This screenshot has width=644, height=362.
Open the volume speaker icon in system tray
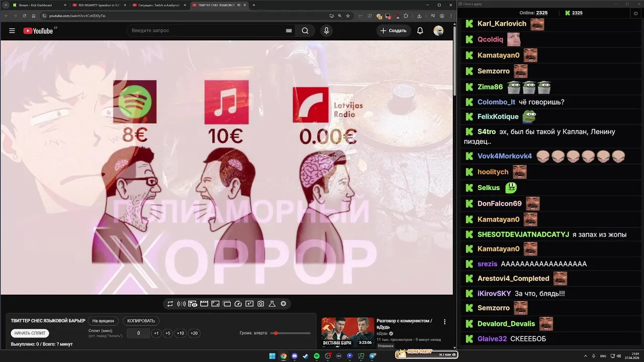click(x=618, y=356)
